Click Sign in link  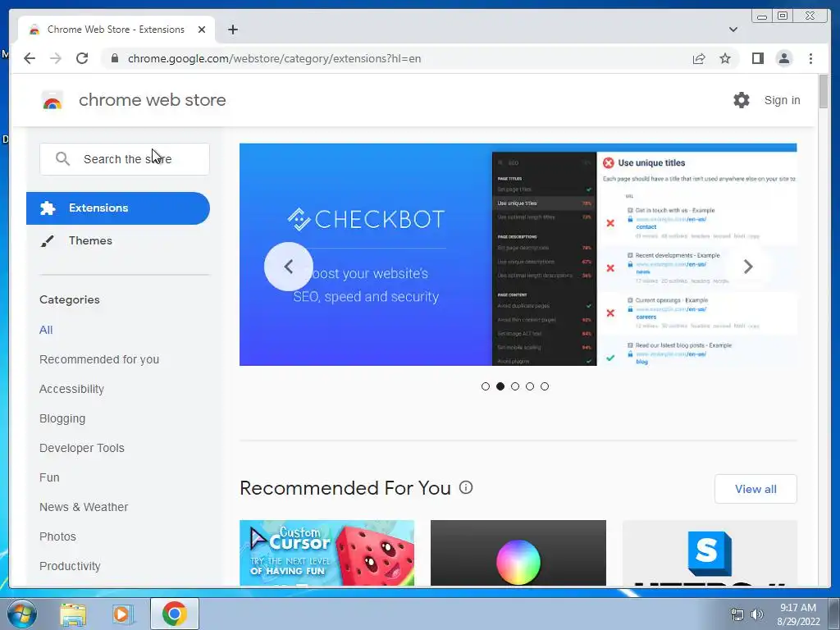(782, 100)
